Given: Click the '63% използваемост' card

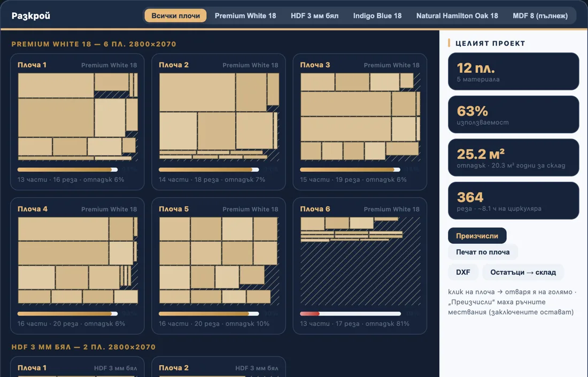Looking at the screenshot, I should (513, 114).
